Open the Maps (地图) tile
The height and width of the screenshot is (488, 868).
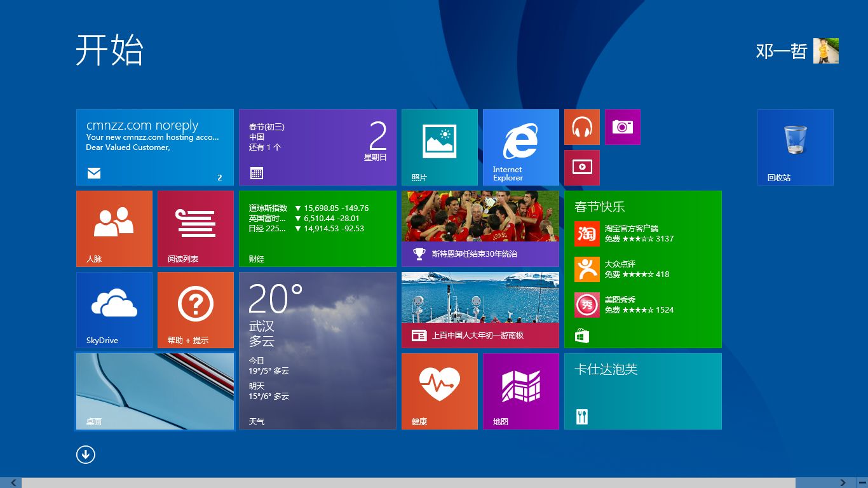coord(521,391)
